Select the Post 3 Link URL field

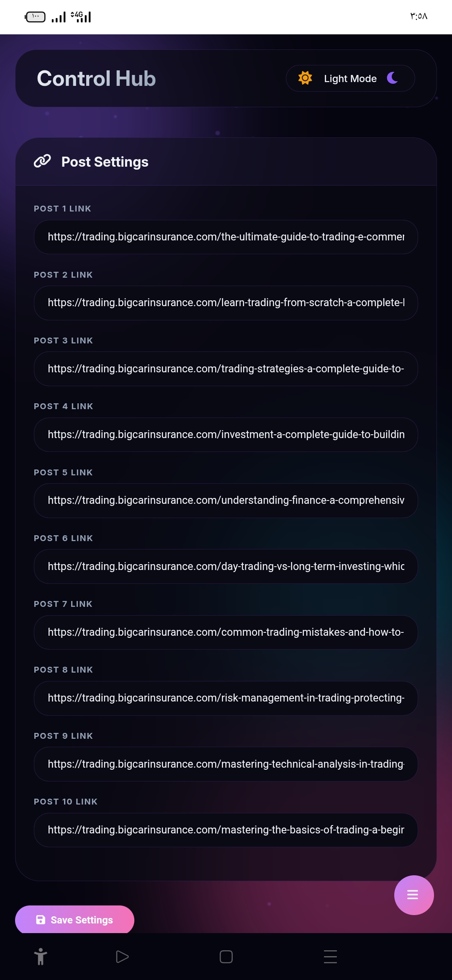pos(226,369)
